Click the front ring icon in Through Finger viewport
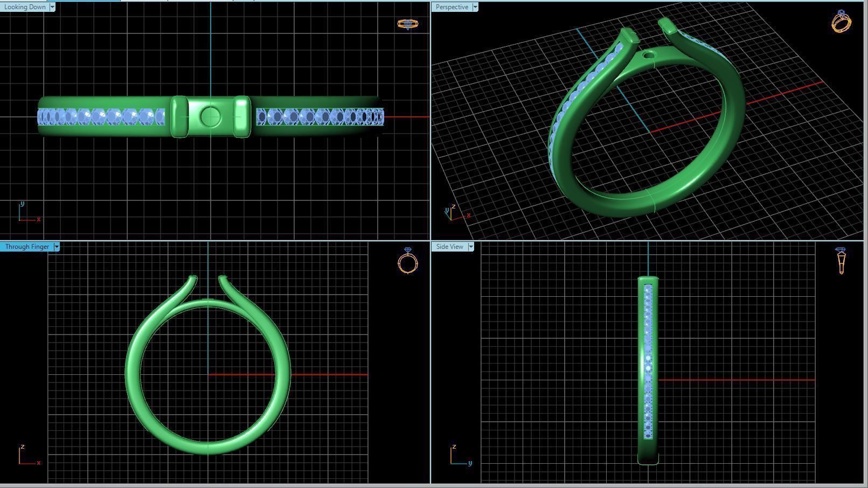Image resolution: width=868 pixels, height=488 pixels. coord(408,261)
